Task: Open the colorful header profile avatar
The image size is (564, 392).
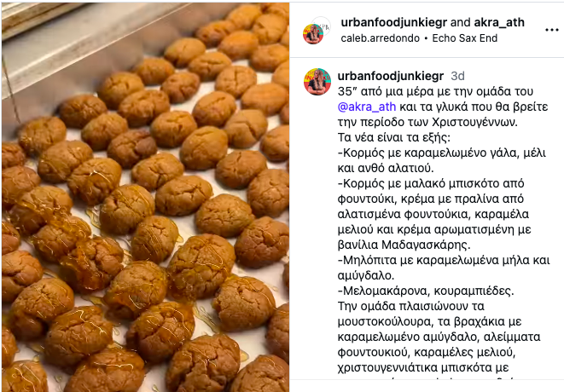Action: click(x=312, y=34)
